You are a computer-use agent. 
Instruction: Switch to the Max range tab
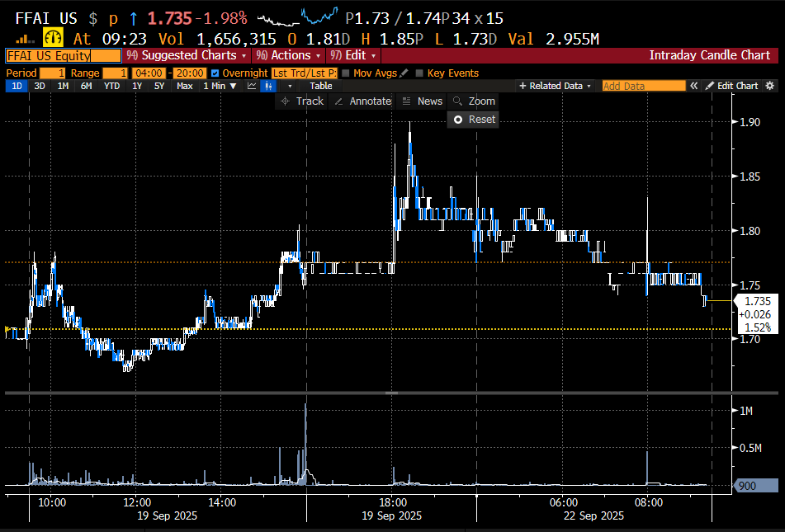pyautogui.click(x=185, y=86)
